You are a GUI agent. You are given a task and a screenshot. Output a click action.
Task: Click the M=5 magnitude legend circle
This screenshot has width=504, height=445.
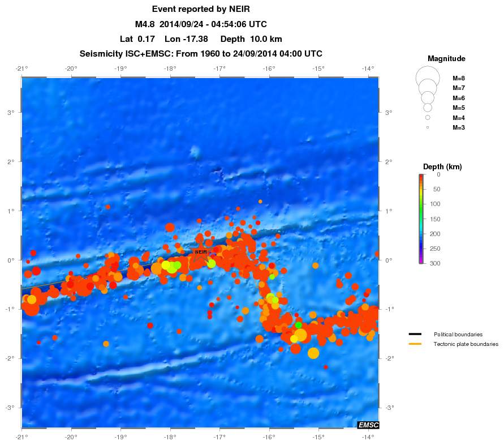coord(428,108)
